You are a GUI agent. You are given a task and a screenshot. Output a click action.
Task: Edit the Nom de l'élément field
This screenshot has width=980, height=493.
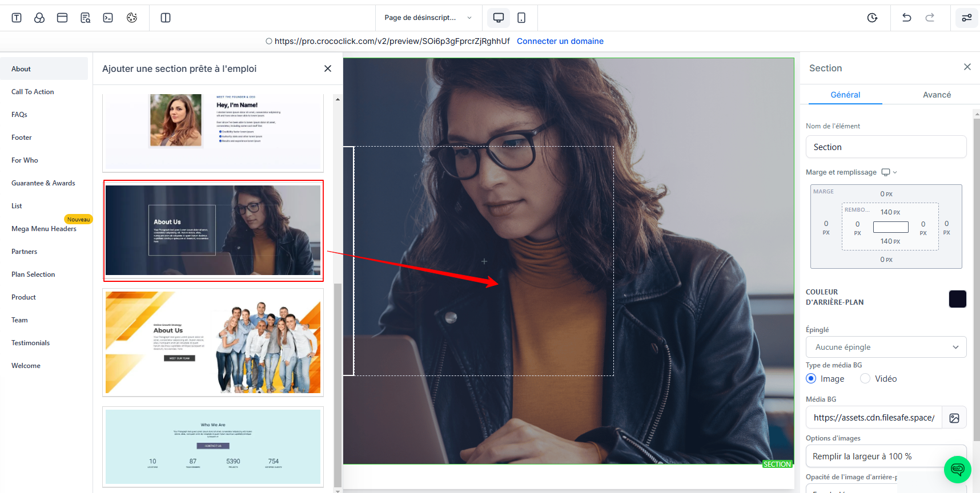click(x=886, y=147)
